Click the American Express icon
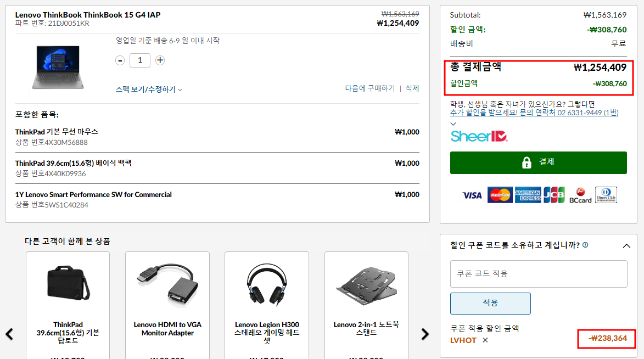644x359 pixels. tap(528, 195)
